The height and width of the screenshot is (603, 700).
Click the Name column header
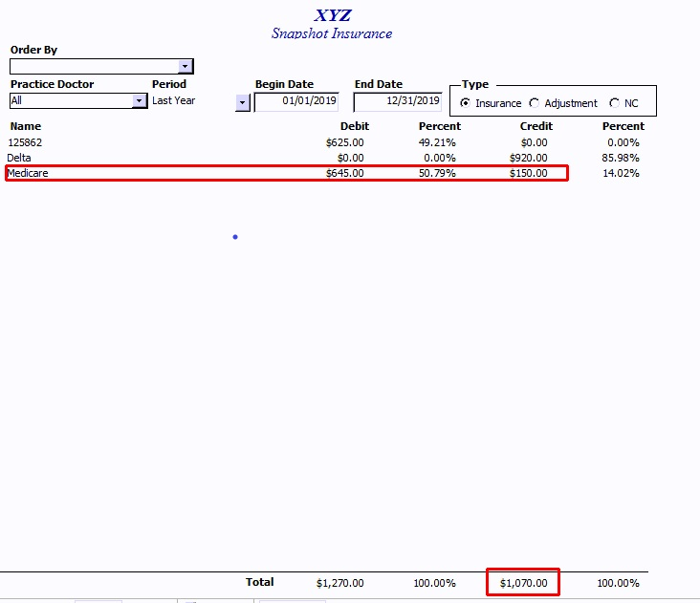coord(26,126)
